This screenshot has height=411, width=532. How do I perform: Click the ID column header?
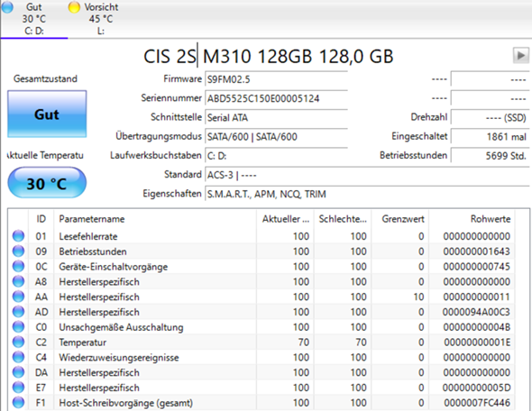41,219
